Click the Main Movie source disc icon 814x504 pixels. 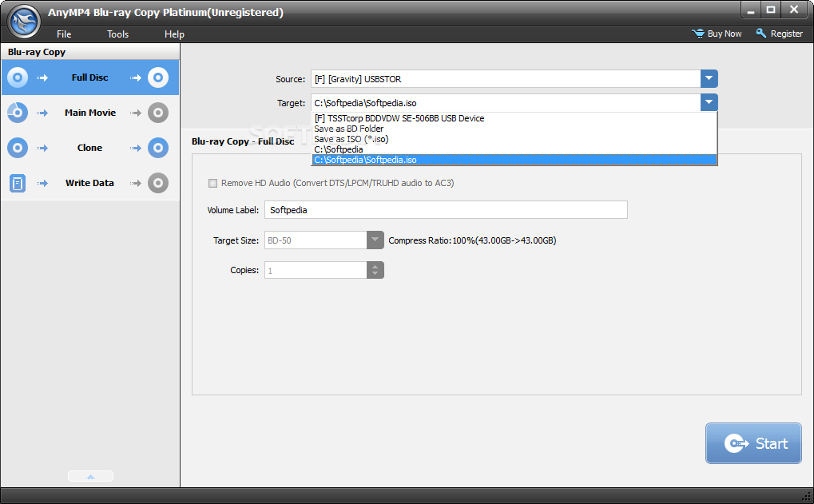(x=18, y=113)
